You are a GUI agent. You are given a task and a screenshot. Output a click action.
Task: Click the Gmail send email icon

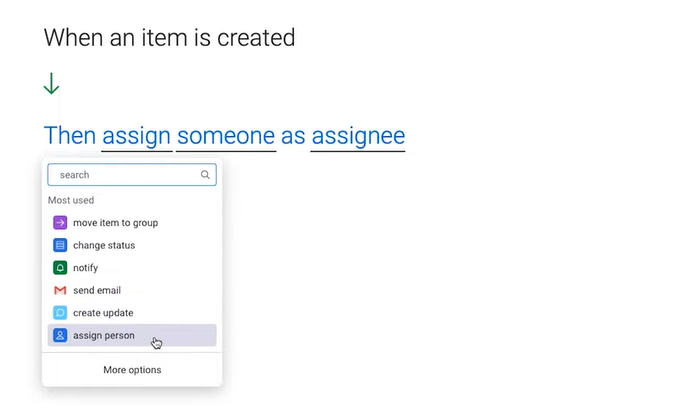[60, 290]
